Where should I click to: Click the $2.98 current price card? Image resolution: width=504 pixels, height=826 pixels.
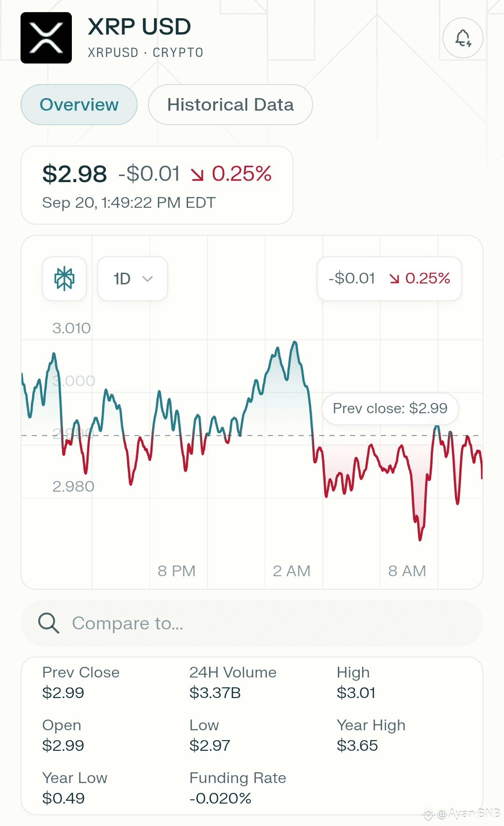point(157,185)
